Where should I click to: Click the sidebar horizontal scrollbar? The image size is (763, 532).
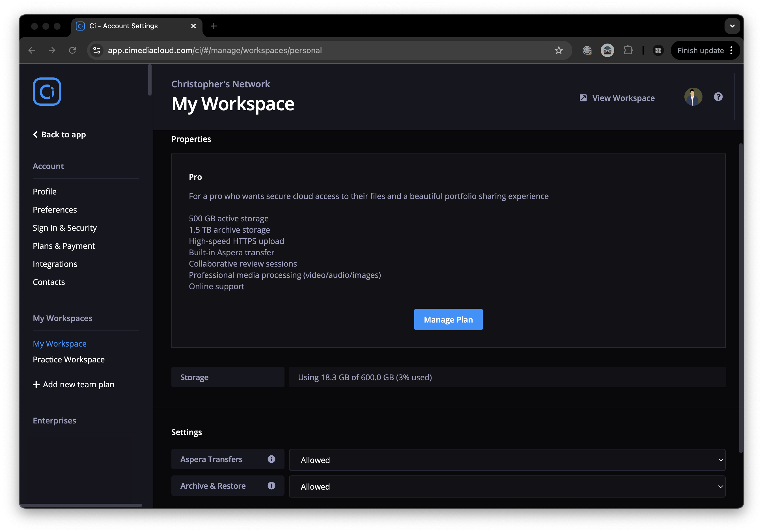pyautogui.click(x=80, y=505)
